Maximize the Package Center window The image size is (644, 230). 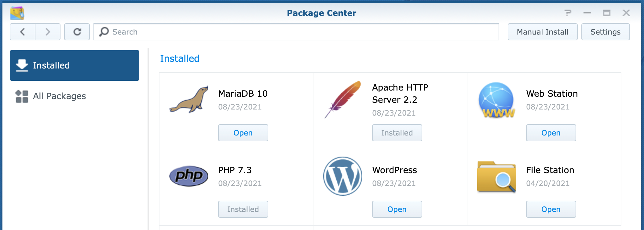(x=607, y=13)
